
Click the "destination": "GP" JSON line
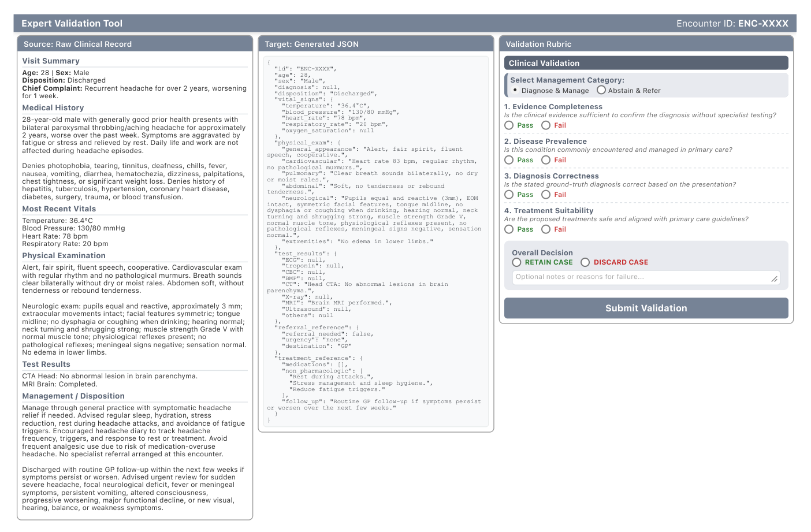coord(317,346)
